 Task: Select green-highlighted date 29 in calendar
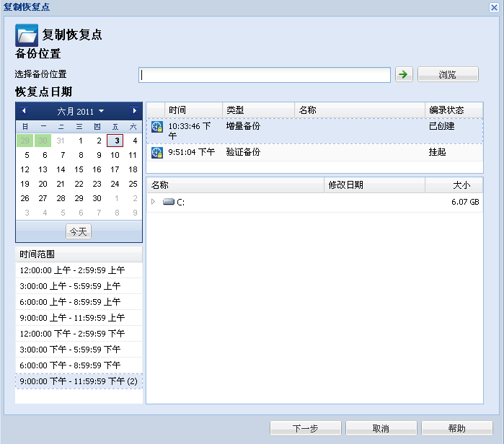tap(25, 141)
